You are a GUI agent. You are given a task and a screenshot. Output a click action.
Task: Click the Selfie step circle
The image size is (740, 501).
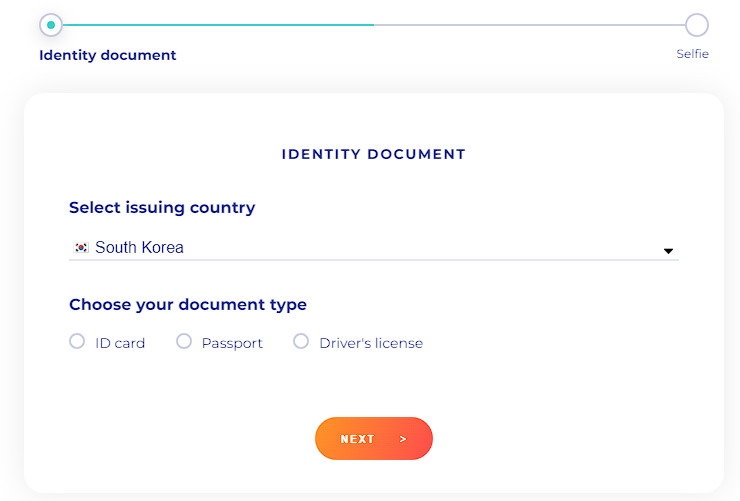tap(697, 25)
